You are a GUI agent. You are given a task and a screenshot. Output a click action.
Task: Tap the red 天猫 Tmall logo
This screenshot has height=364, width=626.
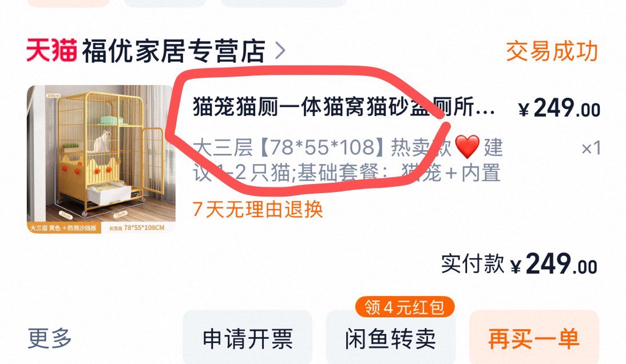click(51, 51)
